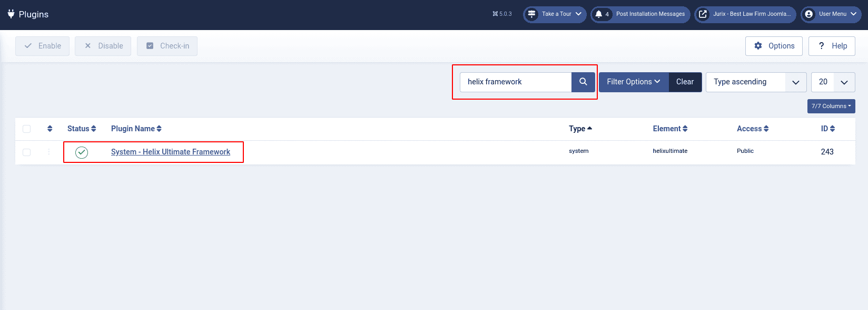Open the 20 items per page dropdown
Screen dimensions: 868x310
click(x=833, y=82)
